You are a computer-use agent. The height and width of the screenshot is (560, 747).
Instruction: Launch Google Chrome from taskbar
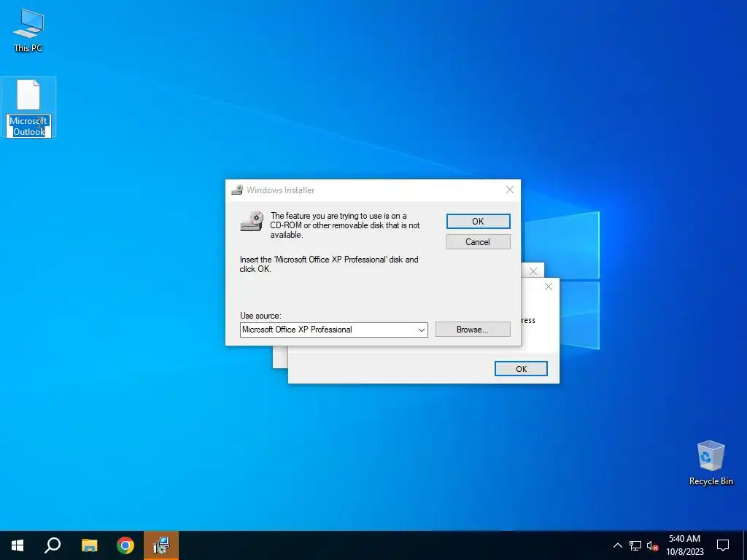coord(125,545)
